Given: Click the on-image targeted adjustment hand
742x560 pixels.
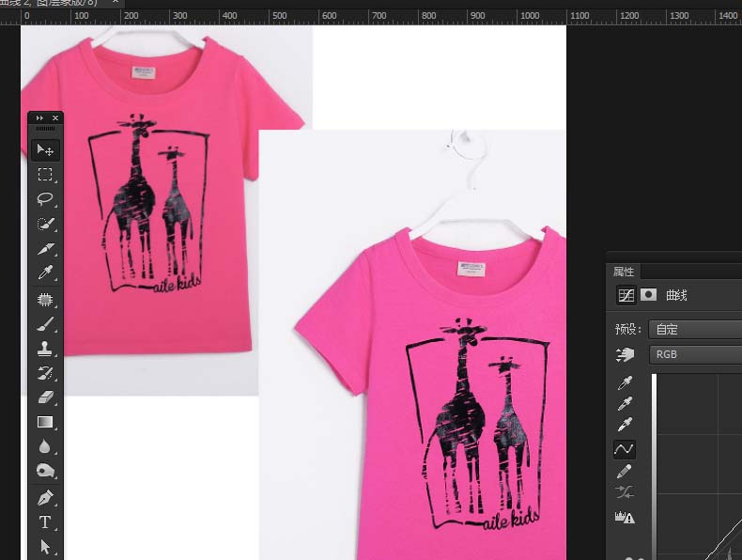Looking at the screenshot, I should click(x=625, y=354).
